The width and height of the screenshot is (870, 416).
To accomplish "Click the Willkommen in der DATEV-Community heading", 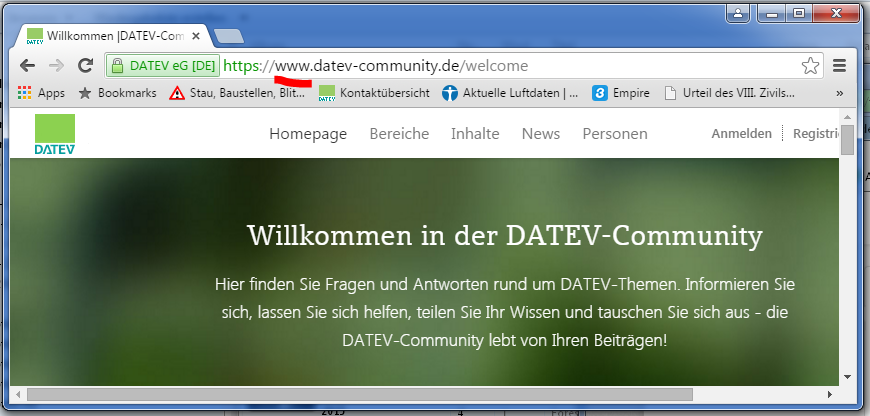I will point(504,236).
